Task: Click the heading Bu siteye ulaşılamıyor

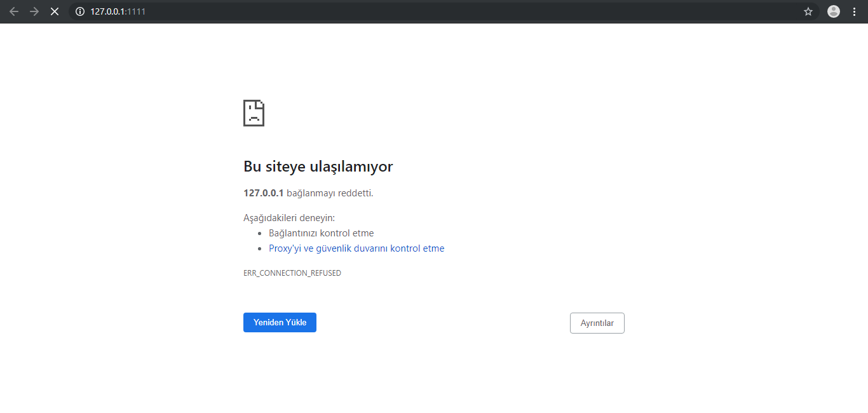Action: point(318,166)
